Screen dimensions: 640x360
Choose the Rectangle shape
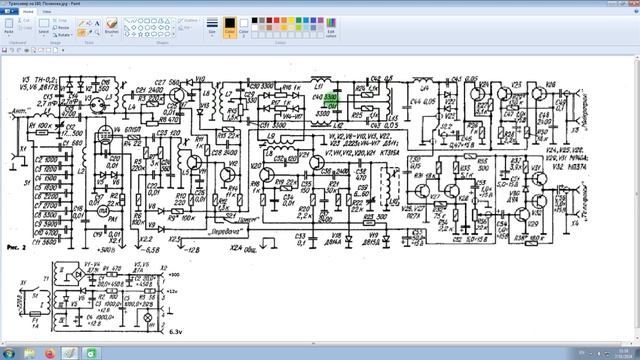coord(147,21)
